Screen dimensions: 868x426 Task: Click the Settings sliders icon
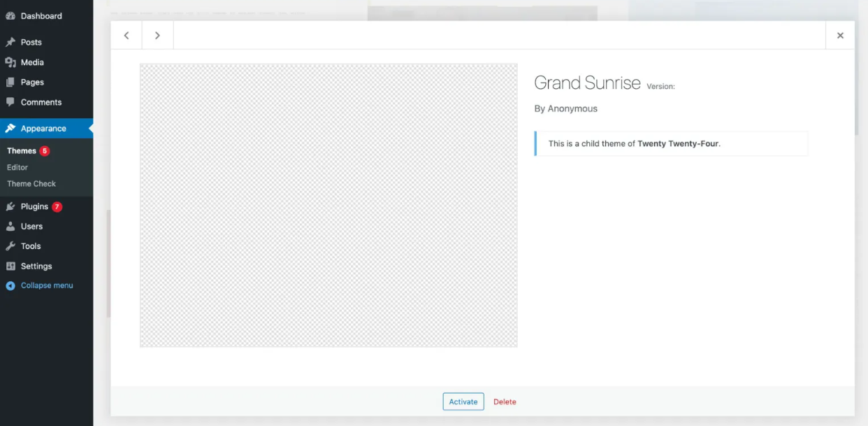point(10,267)
